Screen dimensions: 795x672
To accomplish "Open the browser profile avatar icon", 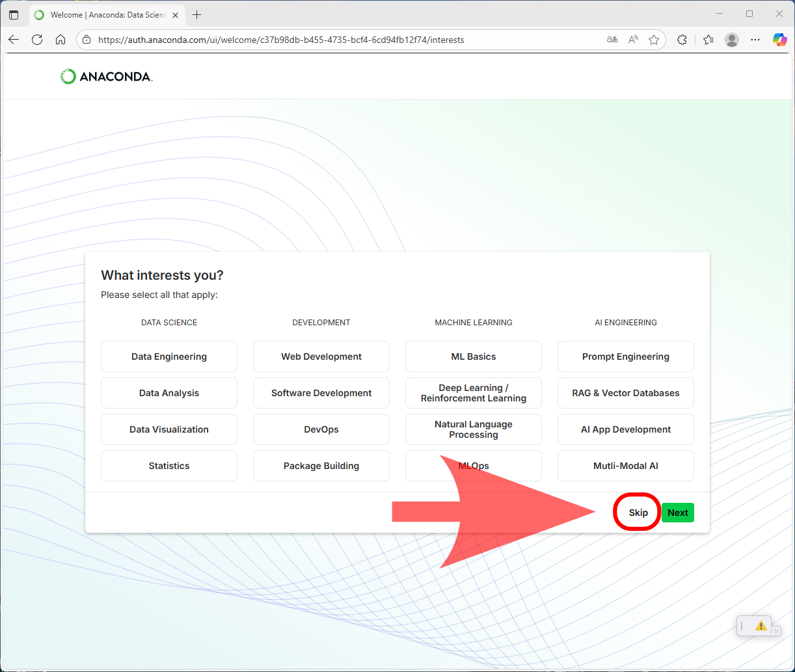I will [732, 40].
